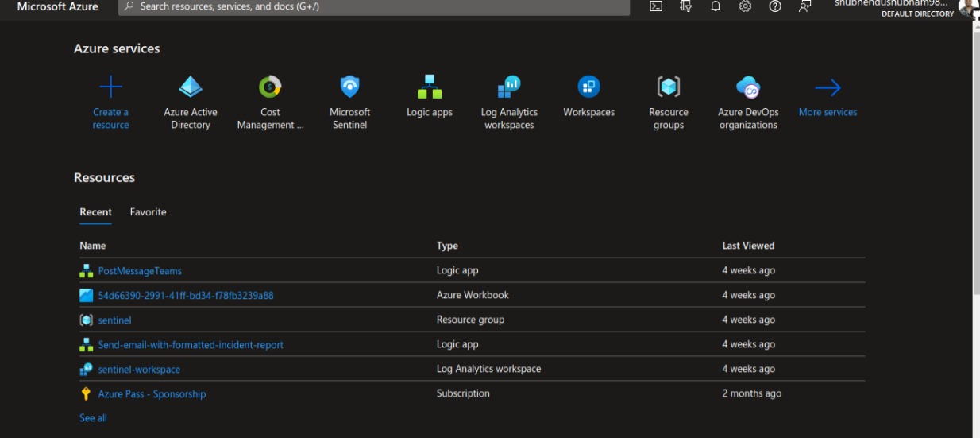Image resolution: width=980 pixels, height=438 pixels.
Task: Click the user account avatar
Action: click(968, 7)
